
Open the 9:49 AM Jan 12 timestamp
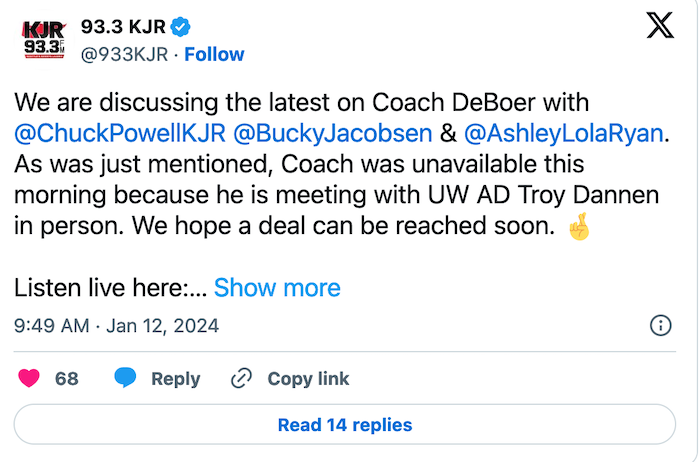click(116, 326)
